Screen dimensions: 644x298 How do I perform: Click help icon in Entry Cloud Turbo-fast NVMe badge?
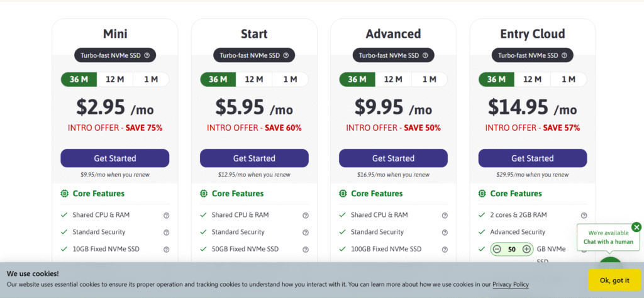(x=564, y=55)
